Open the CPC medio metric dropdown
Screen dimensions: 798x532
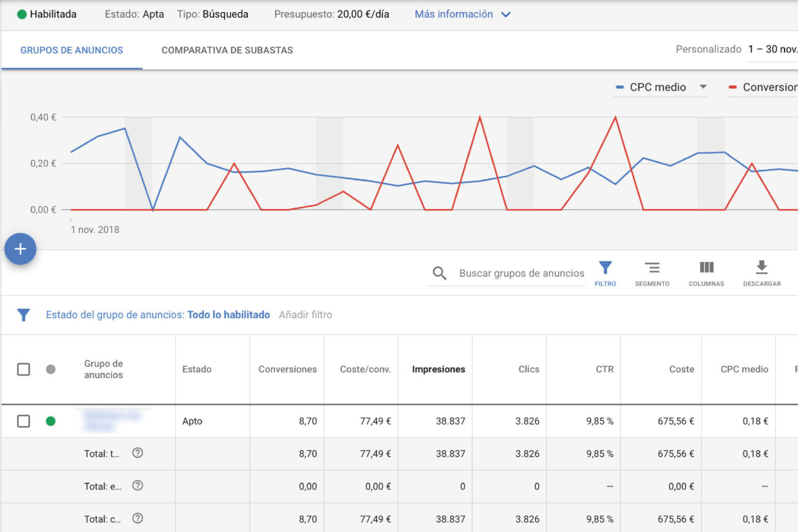[702, 87]
